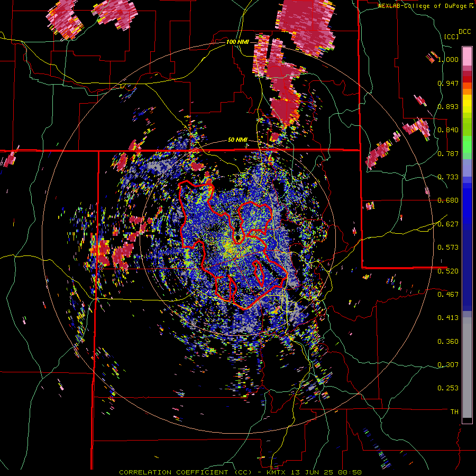Click the 0.947 legend value
The height and width of the screenshot is (476, 476).
(x=448, y=83)
